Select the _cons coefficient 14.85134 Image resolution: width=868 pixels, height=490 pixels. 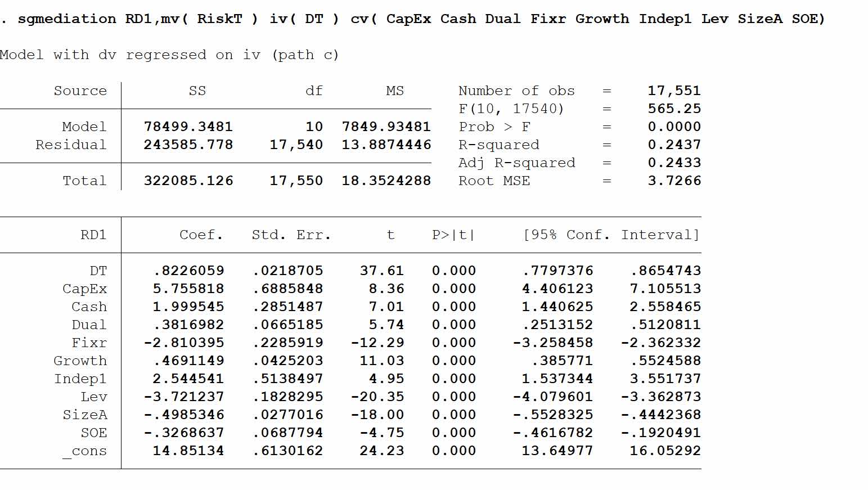click(188, 451)
